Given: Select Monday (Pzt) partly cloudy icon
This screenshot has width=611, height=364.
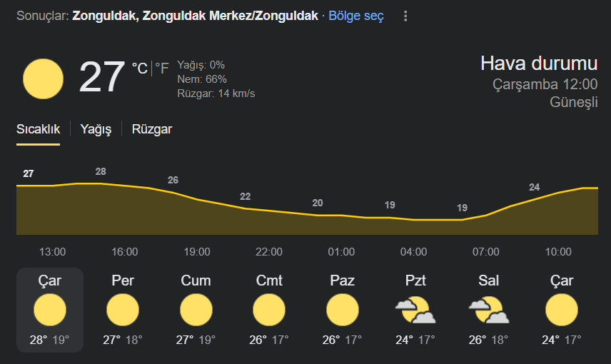Looking at the screenshot, I should click(x=415, y=310).
